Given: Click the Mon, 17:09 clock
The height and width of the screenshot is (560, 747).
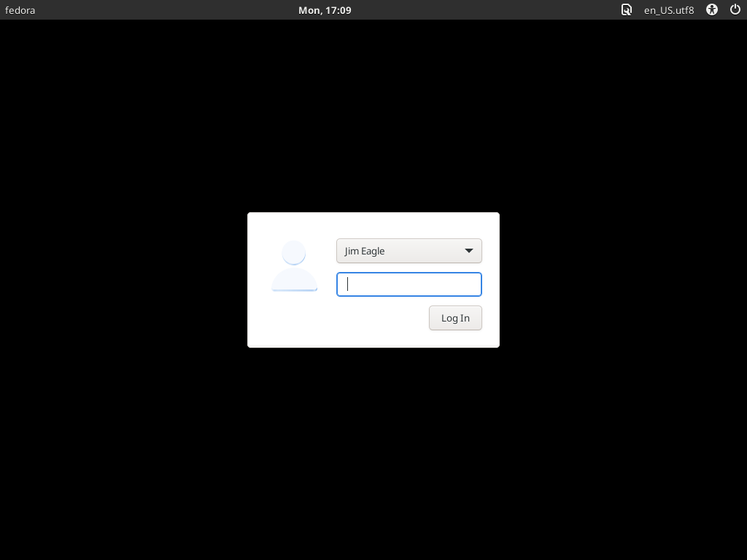Looking at the screenshot, I should pos(325,10).
